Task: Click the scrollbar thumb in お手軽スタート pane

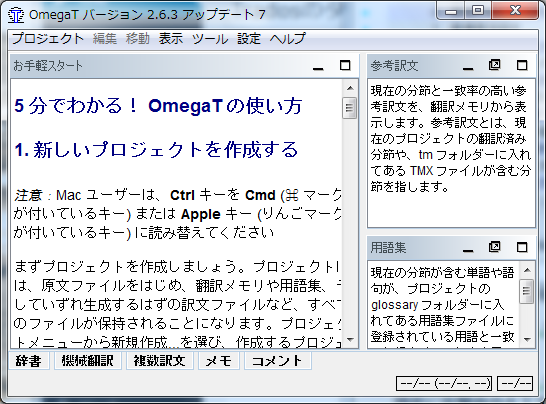Action: pyautogui.click(x=350, y=108)
